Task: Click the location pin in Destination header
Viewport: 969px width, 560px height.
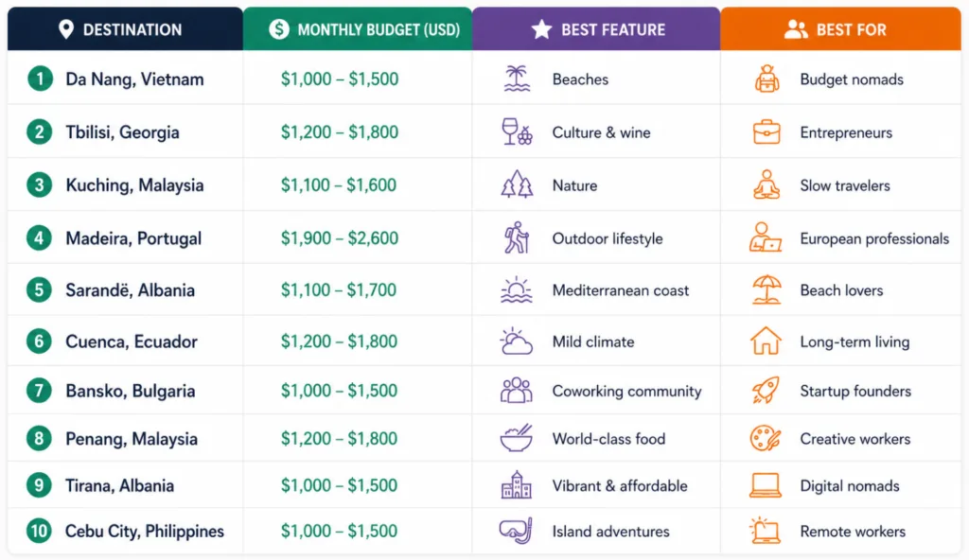Action: point(66,29)
